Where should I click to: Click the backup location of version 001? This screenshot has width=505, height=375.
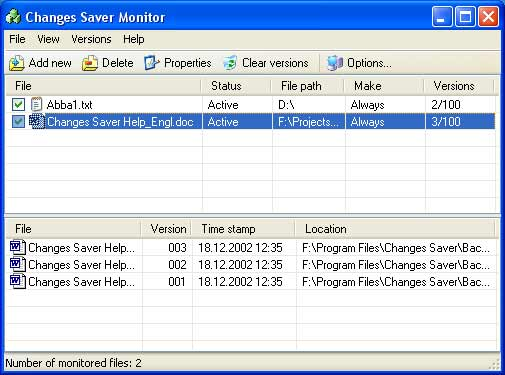396,282
